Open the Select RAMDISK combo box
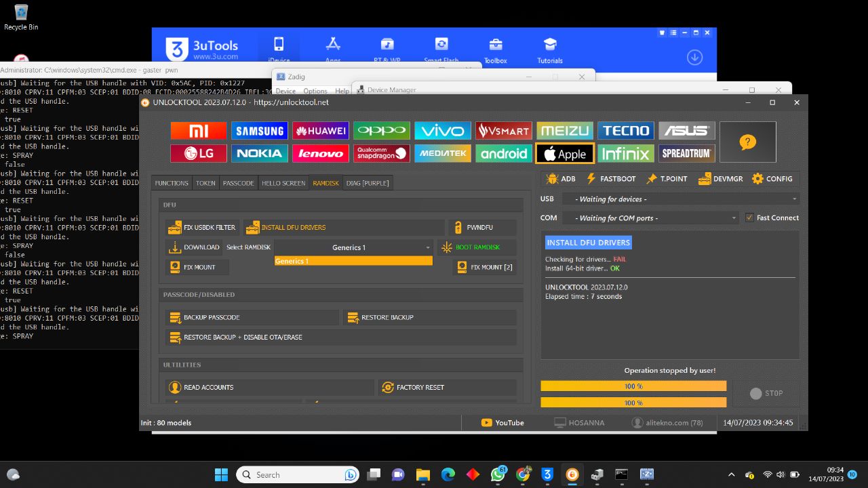Viewport: 868px width, 488px height. [x=353, y=247]
